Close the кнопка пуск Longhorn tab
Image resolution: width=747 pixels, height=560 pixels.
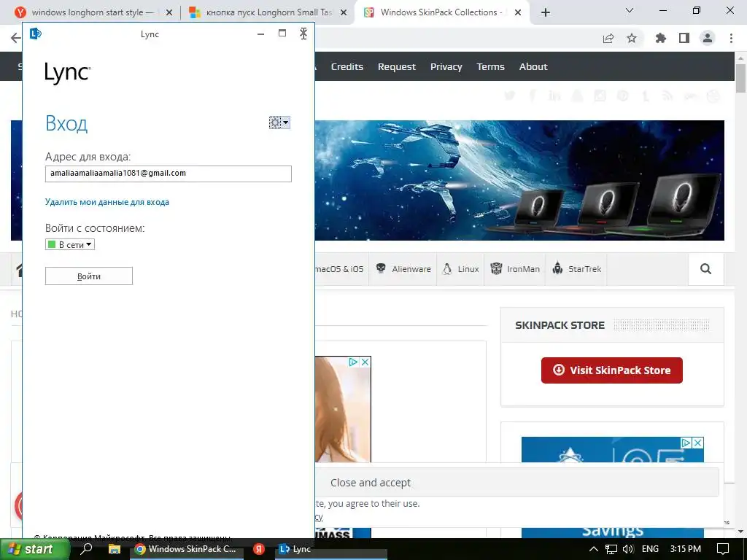pos(344,13)
